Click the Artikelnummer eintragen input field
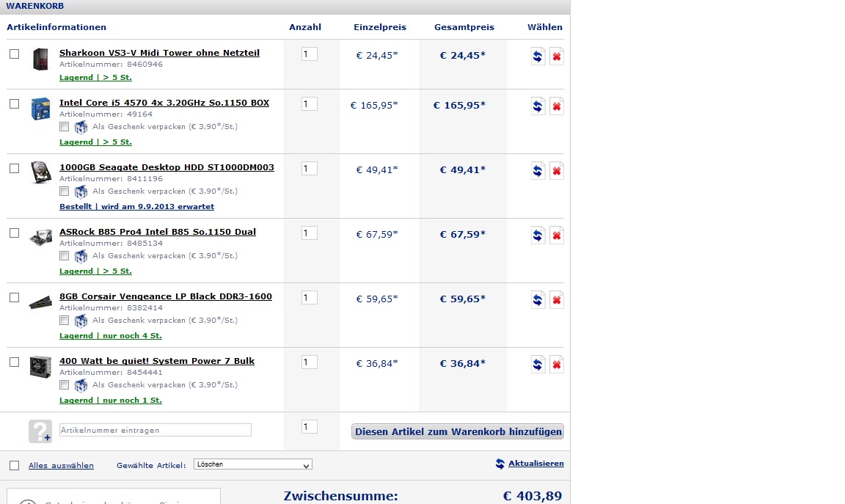845x504 pixels. (156, 430)
